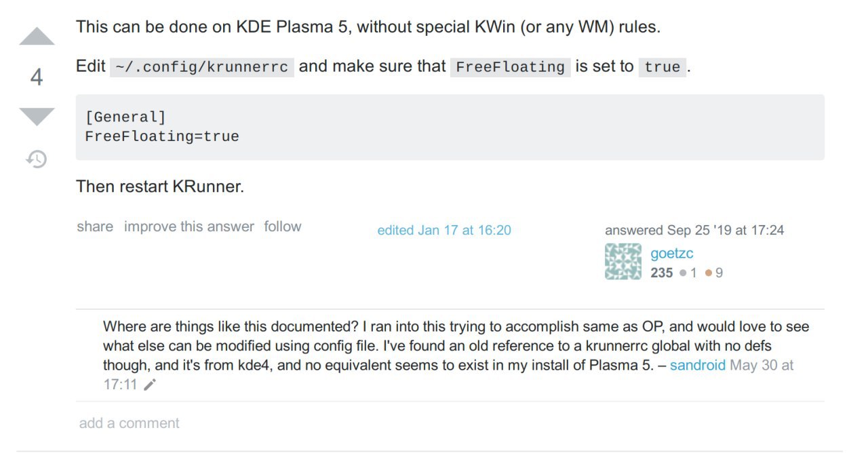This screenshot has height=453, width=868.
Task: Click the silver badge dot icon
Action: 683,273
